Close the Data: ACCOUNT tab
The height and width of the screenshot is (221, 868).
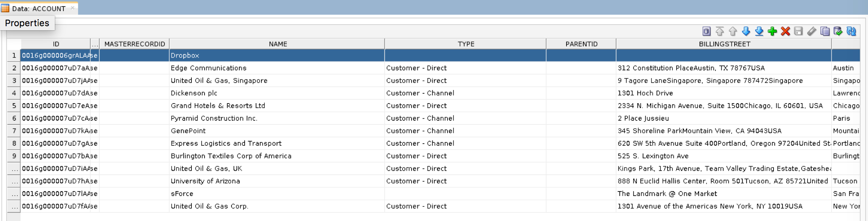click(x=73, y=8)
